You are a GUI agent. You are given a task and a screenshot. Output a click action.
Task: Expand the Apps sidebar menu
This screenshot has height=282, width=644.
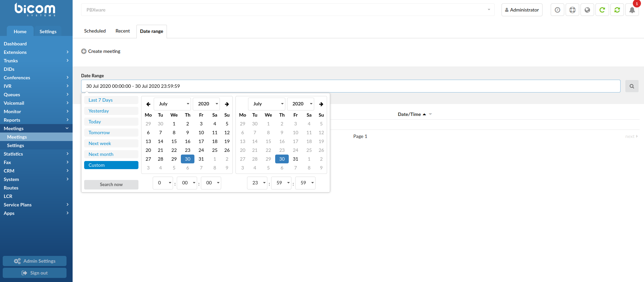[36, 213]
